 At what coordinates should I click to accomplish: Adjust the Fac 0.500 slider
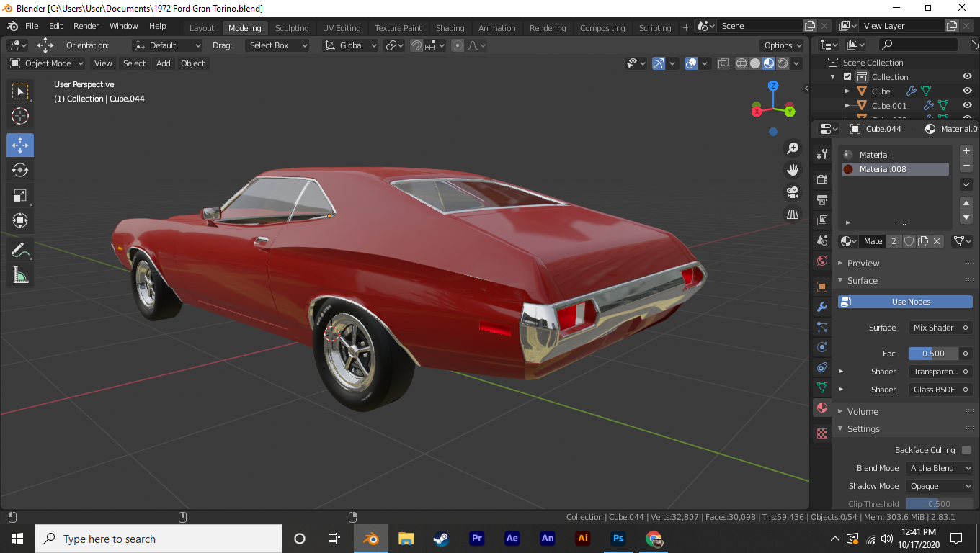tap(933, 354)
